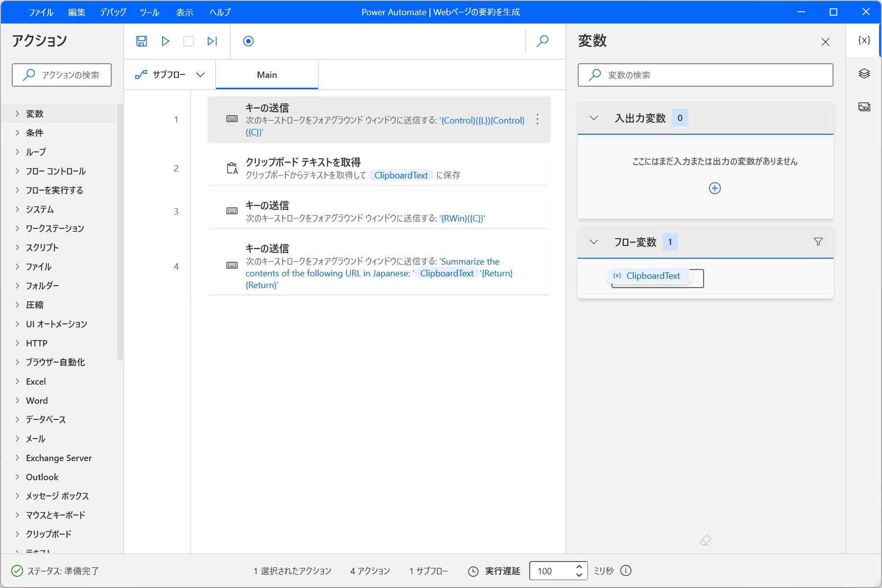Click the 4 アクション status text
Screen dimensions: 882x588
point(370,571)
